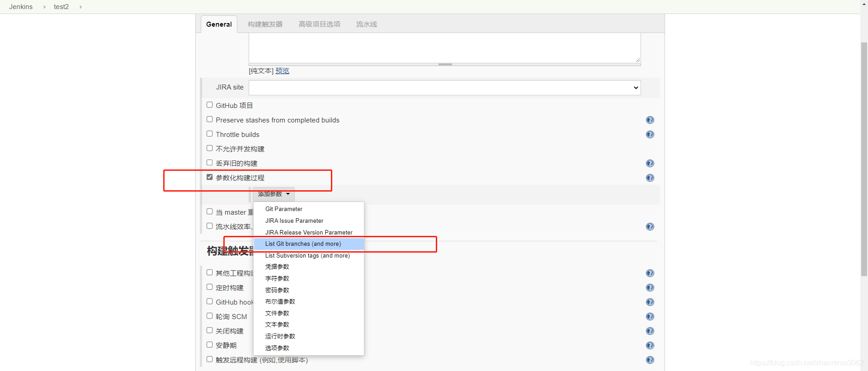Check 触发远程构建 checkbox
The image size is (868, 371).
pos(209,359)
